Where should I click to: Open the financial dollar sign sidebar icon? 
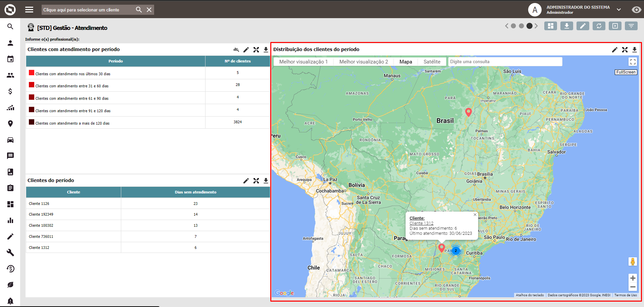[x=10, y=91]
